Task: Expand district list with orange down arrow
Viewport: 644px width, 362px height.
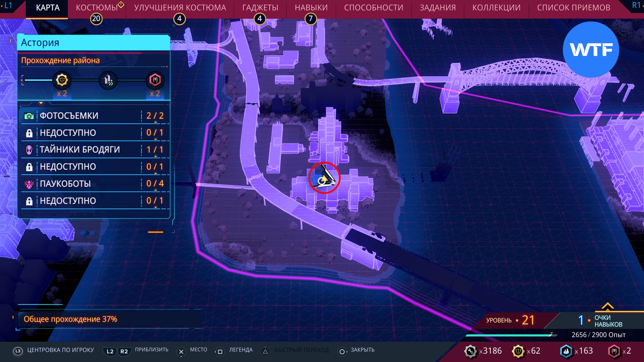Action: click(x=41, y=103)
